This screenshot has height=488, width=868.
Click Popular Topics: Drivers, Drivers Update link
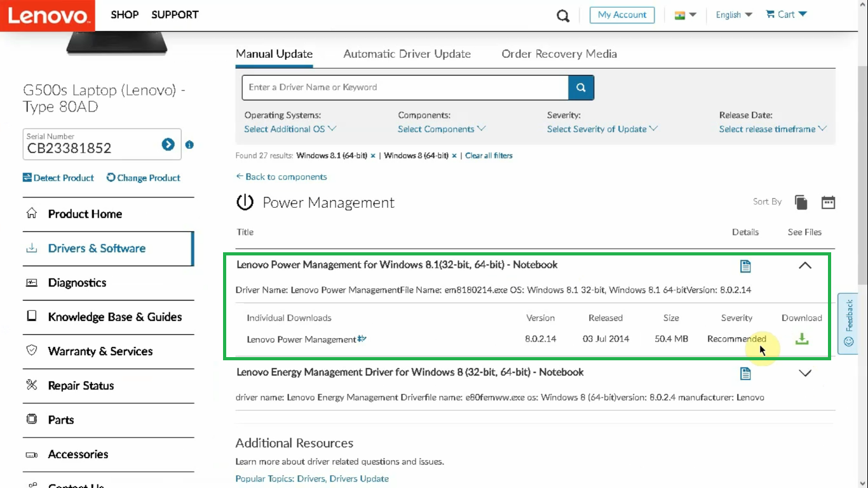coord(312,478)
